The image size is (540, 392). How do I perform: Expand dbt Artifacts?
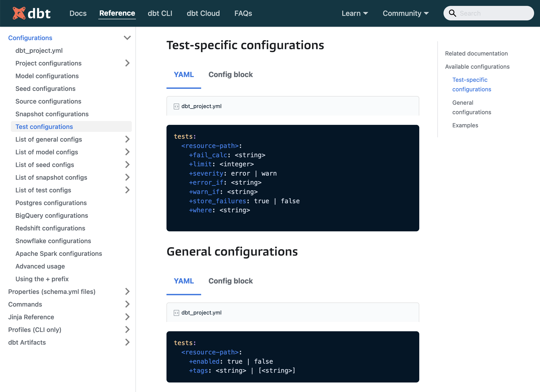point(128,342)
